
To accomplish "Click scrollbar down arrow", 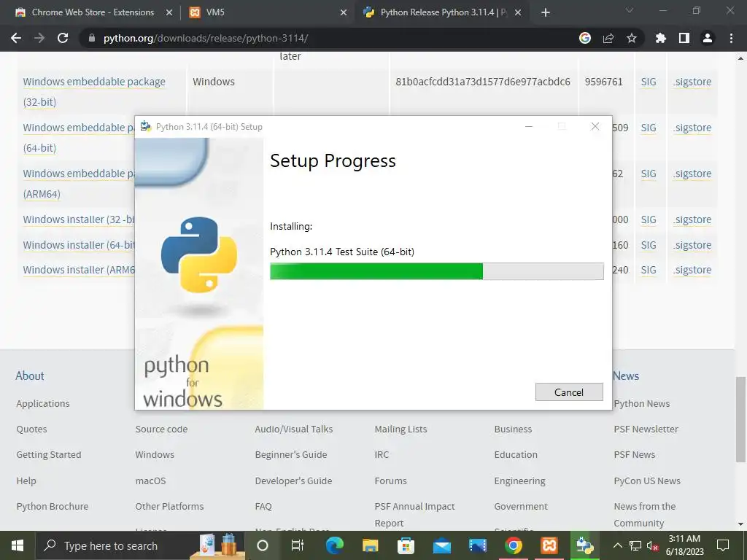I will point(740,524).
